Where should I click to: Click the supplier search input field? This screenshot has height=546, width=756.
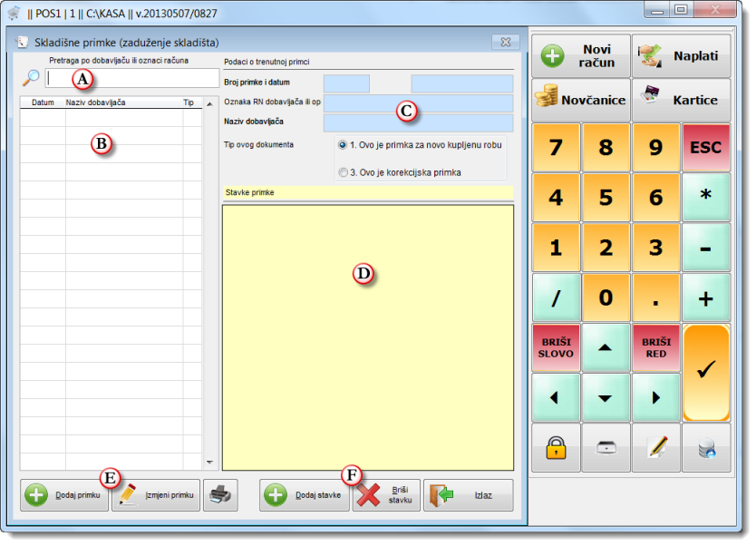(x=127, y=79)
